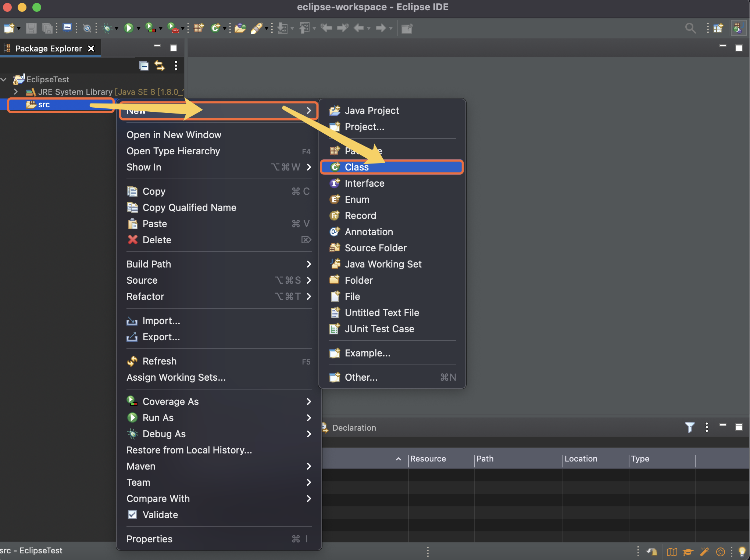Collapse the EclipseTest project tree
Image resolution: width=750 pixels, height=560 pixels.
(x=4, y=79)
